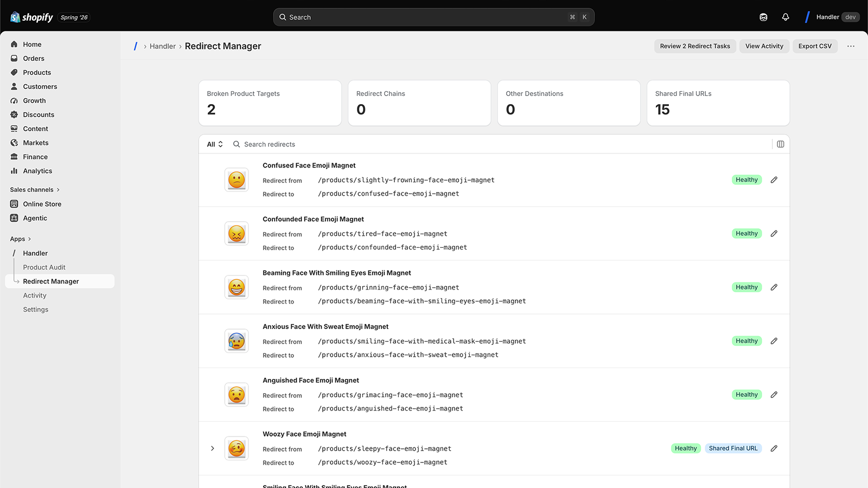Click the Agentic channel icon
Viewport: 868px width, 488px height.
click(14, 219)
